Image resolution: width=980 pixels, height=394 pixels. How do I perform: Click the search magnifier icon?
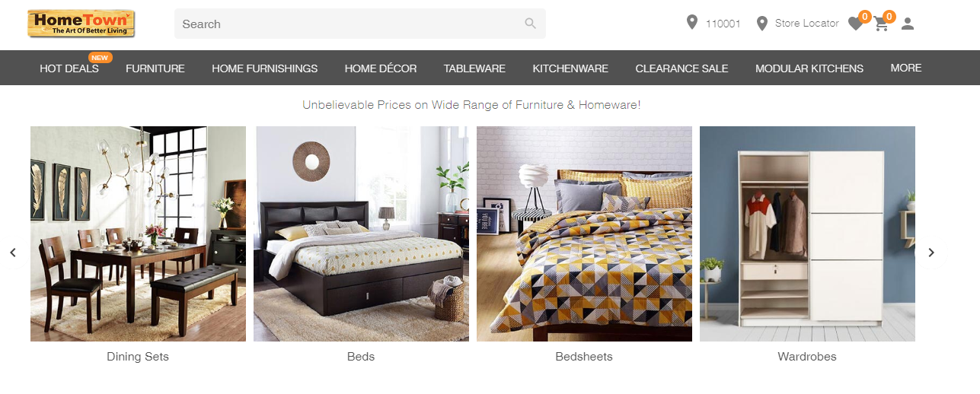(x=531, y=24)
